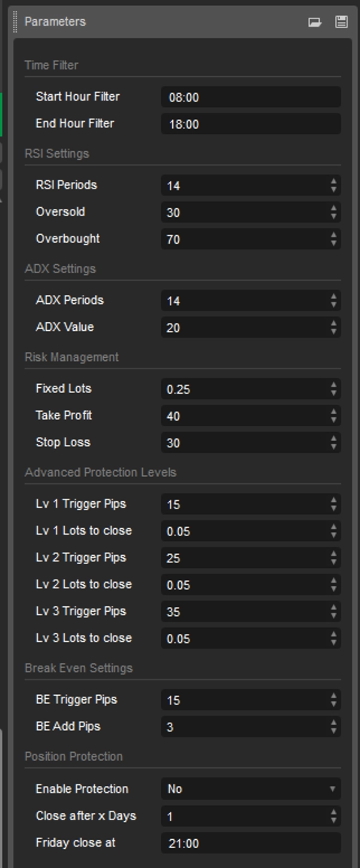Step up the BE Trigger Pips
This screenshot has height=868, width=360.
point(334,696)
